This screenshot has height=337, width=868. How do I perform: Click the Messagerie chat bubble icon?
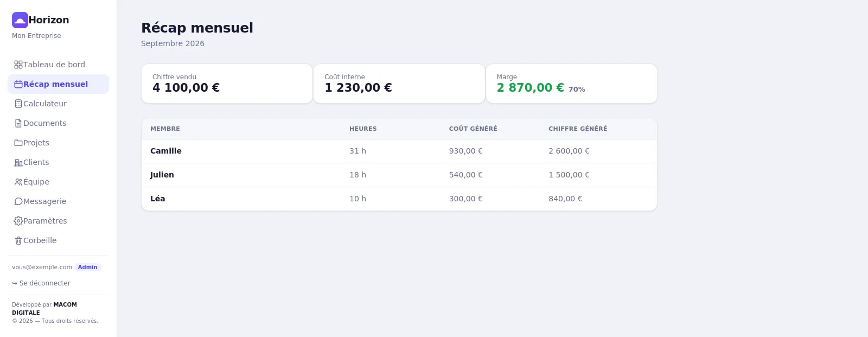pyautogui.click(x=18, y=201)
